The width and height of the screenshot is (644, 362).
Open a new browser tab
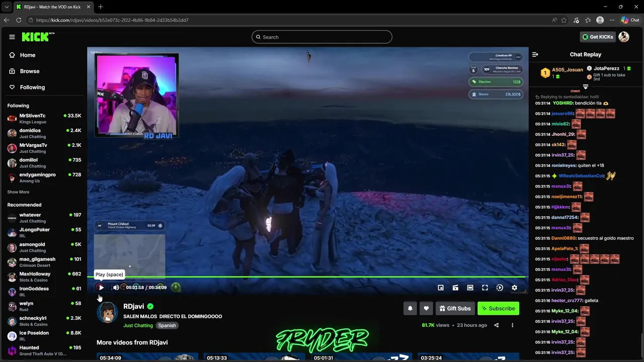pos(101,7)
